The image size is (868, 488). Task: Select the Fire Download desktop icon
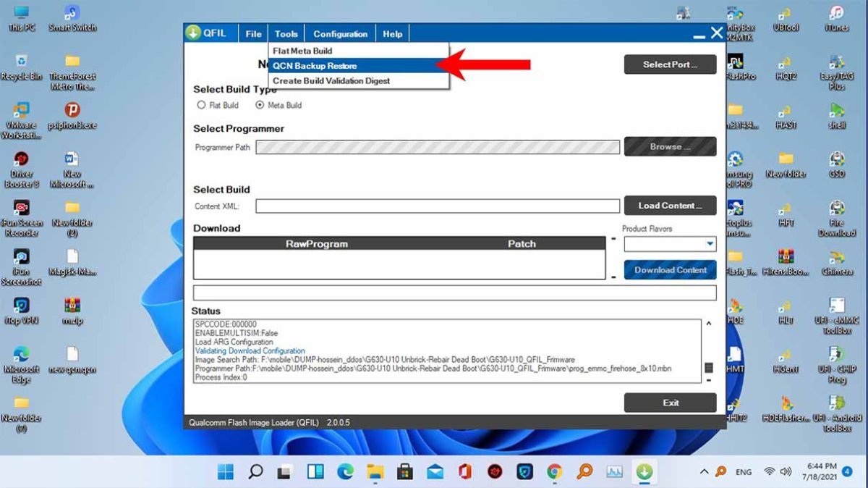coord(837,218)
